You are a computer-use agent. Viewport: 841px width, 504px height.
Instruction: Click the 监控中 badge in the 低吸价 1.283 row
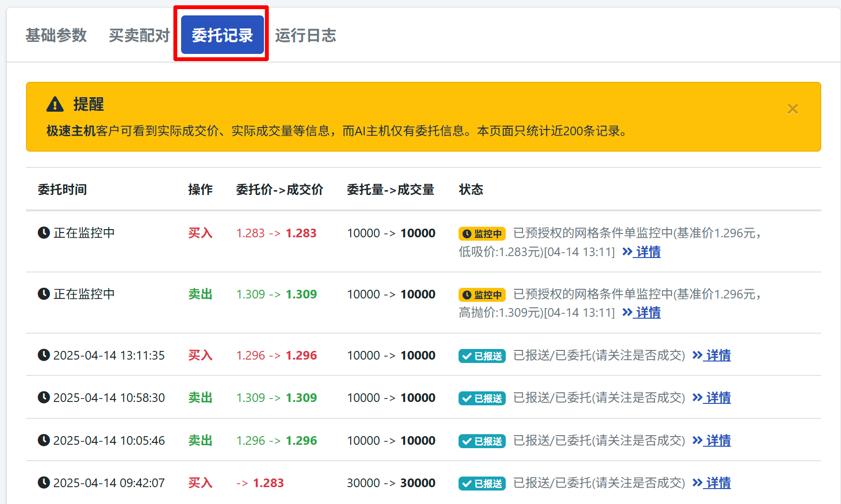click(482, 233)
